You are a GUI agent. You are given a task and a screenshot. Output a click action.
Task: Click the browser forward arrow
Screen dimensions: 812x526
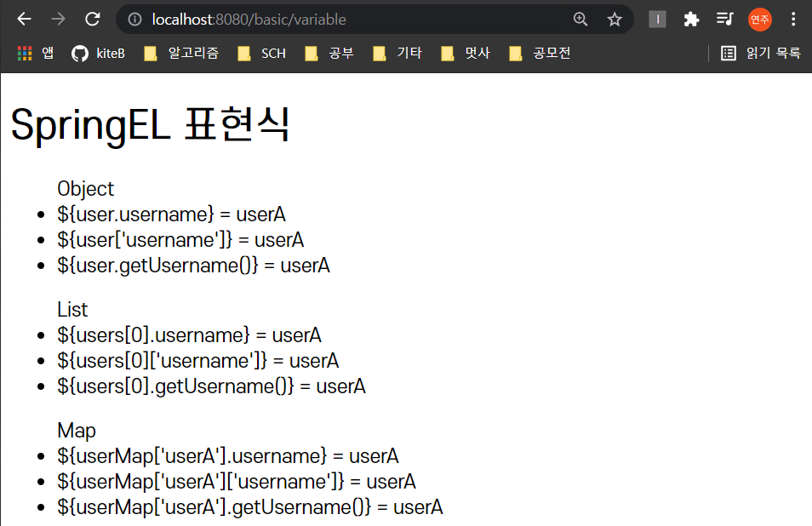point(59,20)
